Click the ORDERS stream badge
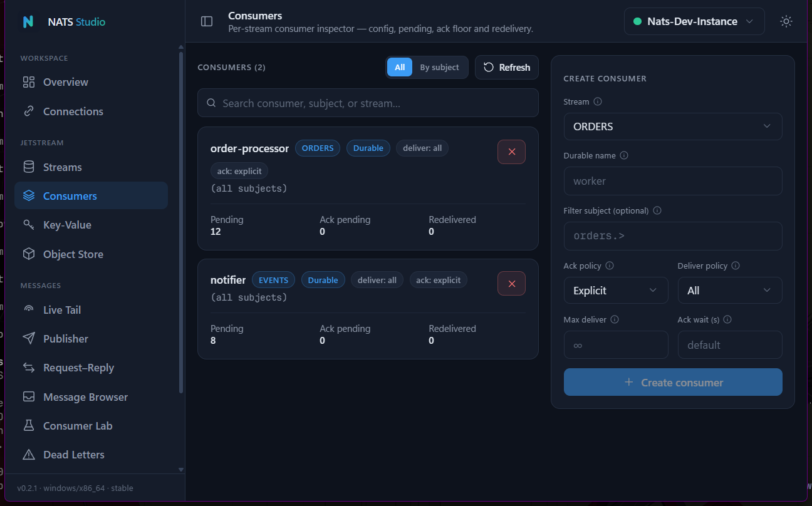The width and height of the screenshot is (812, 506). coord(318,148)
